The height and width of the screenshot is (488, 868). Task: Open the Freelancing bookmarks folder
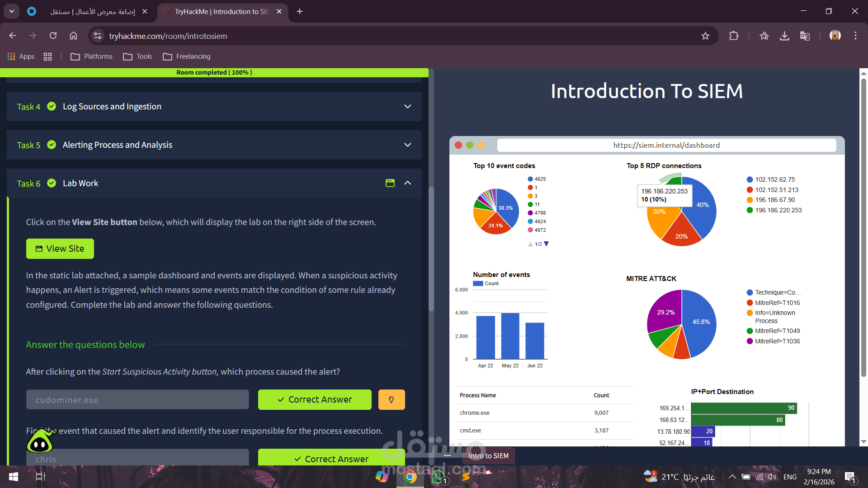[187, 56]
